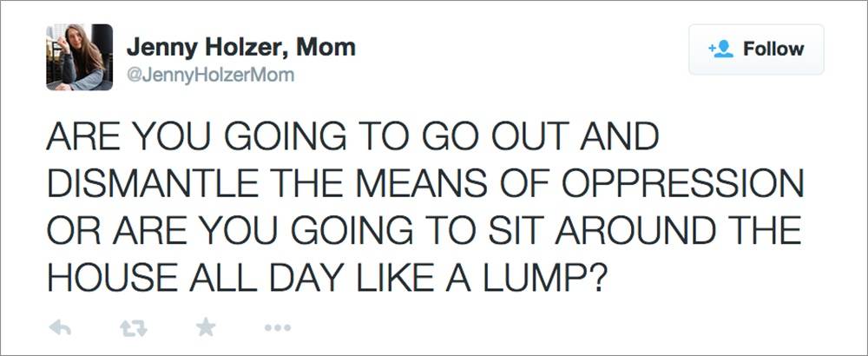Favorite the tweet with the star icon

pyautogui.click(x=206, y=327)
